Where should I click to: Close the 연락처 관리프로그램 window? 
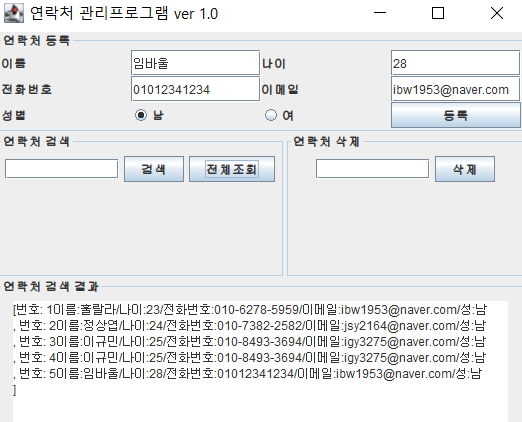[x=497, y=13]
